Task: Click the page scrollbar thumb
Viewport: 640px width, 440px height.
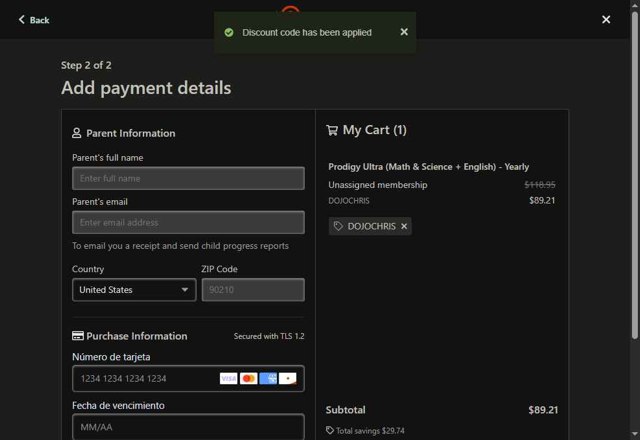Action: [x=635, y=176]
